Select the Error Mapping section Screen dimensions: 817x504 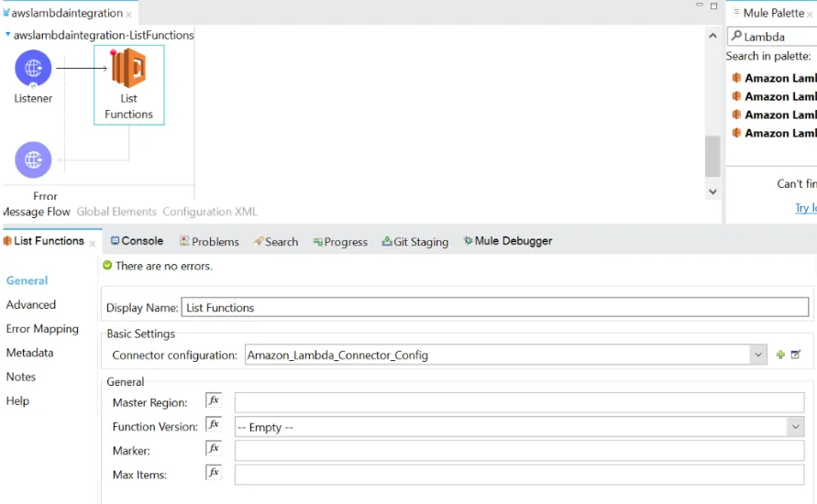pyautogui.click(x=42, y=329)
